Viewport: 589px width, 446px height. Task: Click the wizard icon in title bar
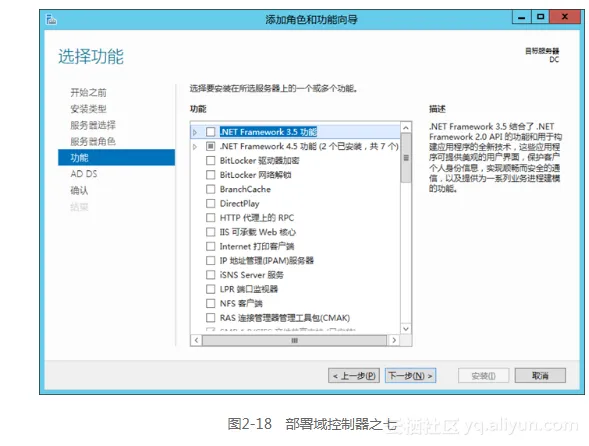tap(51, 19)
